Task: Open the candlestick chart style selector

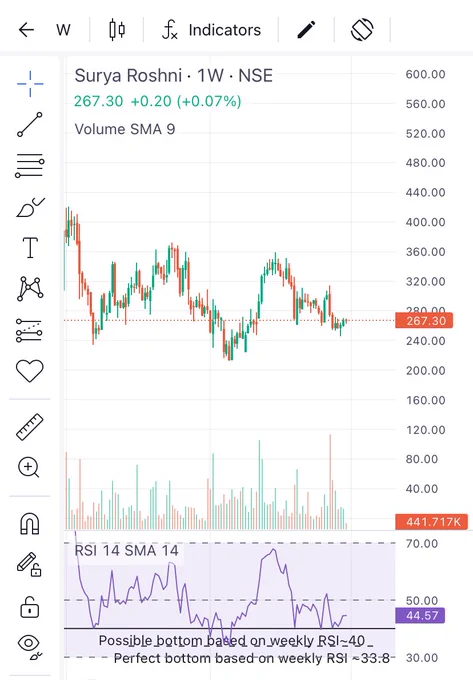Action: pyautogui.click(x=117, y=30)
